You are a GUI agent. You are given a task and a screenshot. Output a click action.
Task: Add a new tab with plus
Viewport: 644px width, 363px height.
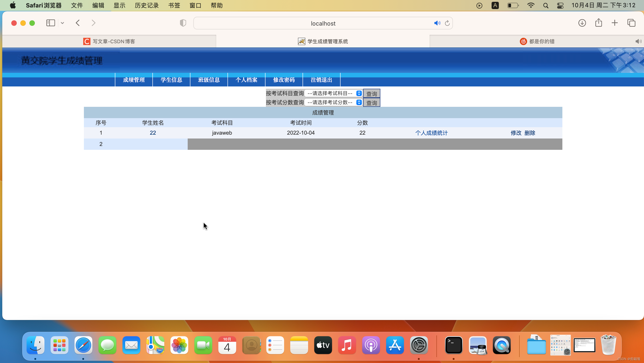click(615, 23)
